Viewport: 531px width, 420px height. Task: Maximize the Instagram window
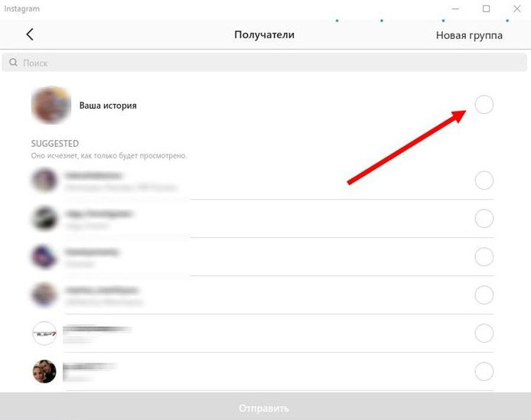[x=486, y=9]
